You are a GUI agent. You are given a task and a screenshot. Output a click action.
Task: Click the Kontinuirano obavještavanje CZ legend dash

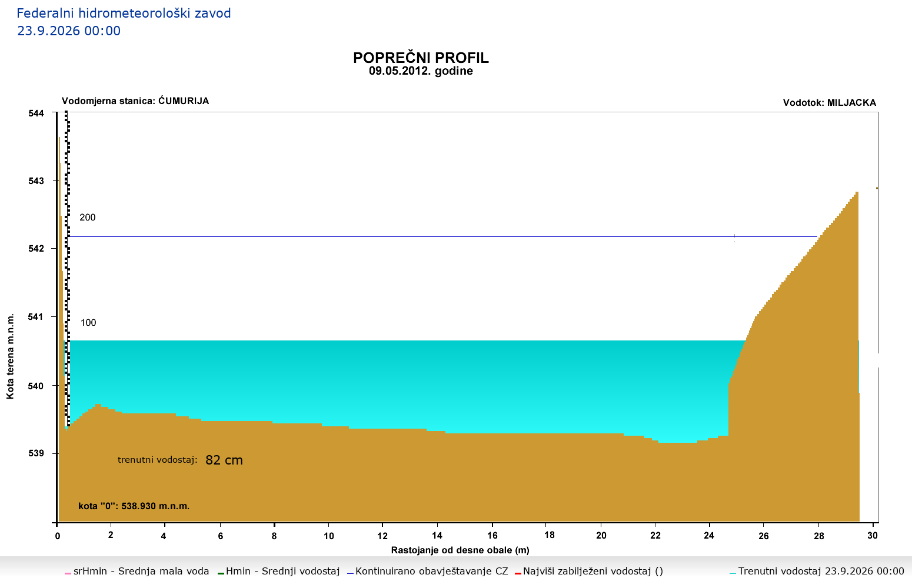[x=350, y=573]
